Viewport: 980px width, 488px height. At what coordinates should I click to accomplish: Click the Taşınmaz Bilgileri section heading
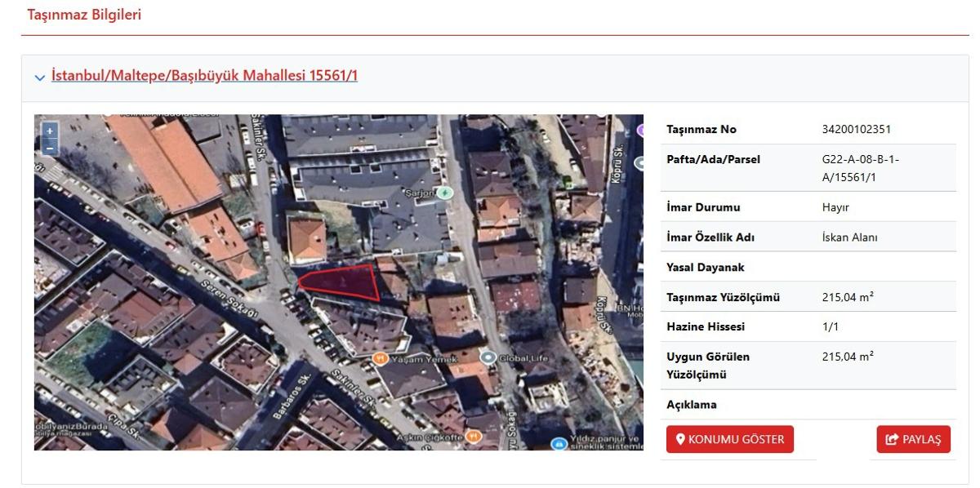pos(84,15)
